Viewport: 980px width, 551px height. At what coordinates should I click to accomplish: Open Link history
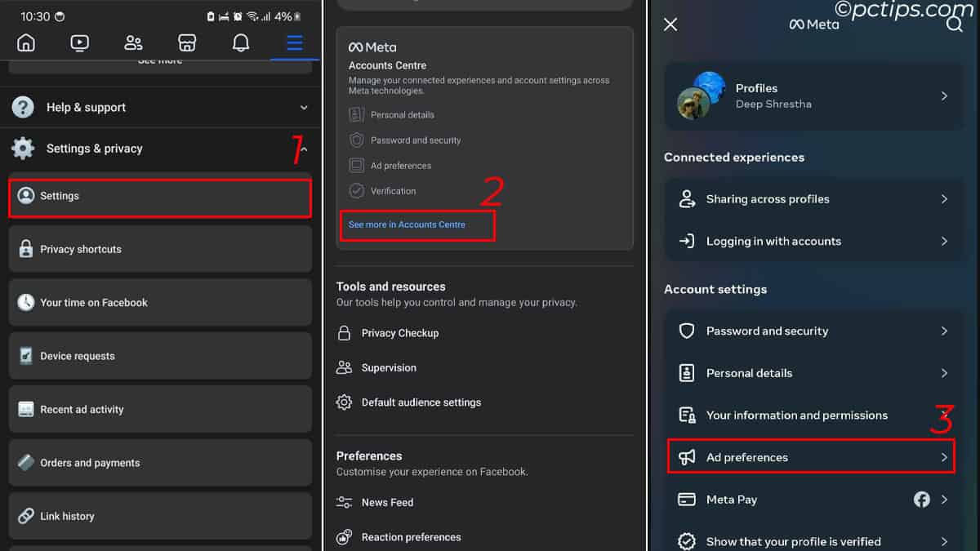(x=160, y=516)
